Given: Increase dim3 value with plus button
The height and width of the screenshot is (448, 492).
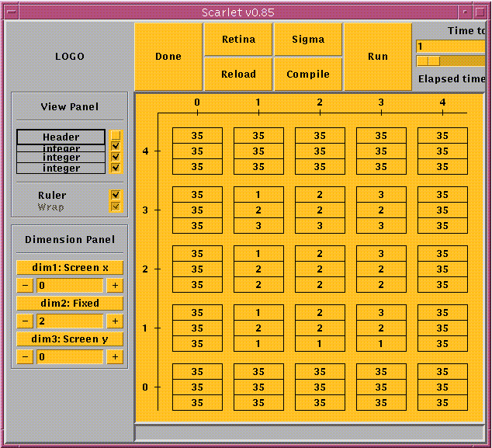Looking at the screenshot, I should click(x=115, y=357).
